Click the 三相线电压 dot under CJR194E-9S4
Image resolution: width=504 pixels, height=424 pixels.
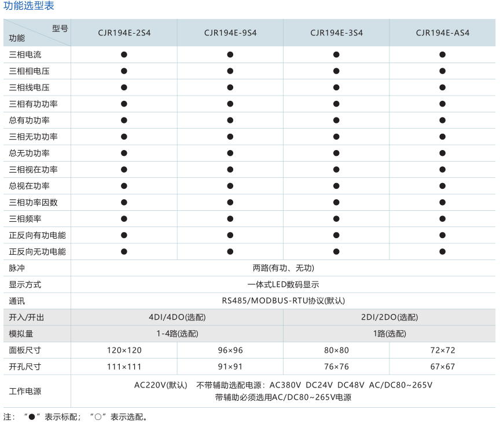(x=230, y=87)
